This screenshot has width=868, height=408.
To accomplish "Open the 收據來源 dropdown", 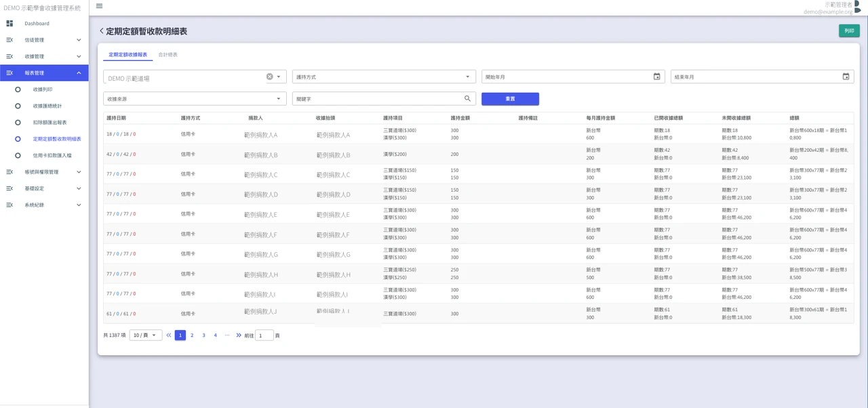I will (195, 99).
